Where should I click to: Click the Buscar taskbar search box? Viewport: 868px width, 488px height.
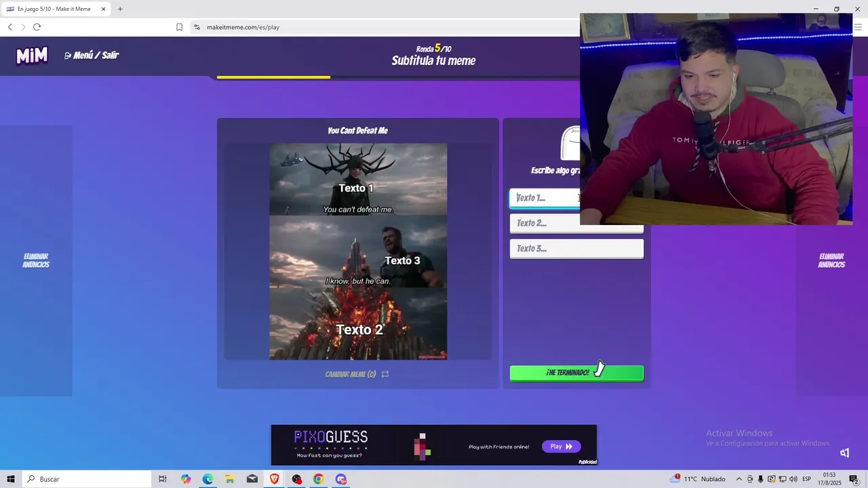click(x=87, y=479)
